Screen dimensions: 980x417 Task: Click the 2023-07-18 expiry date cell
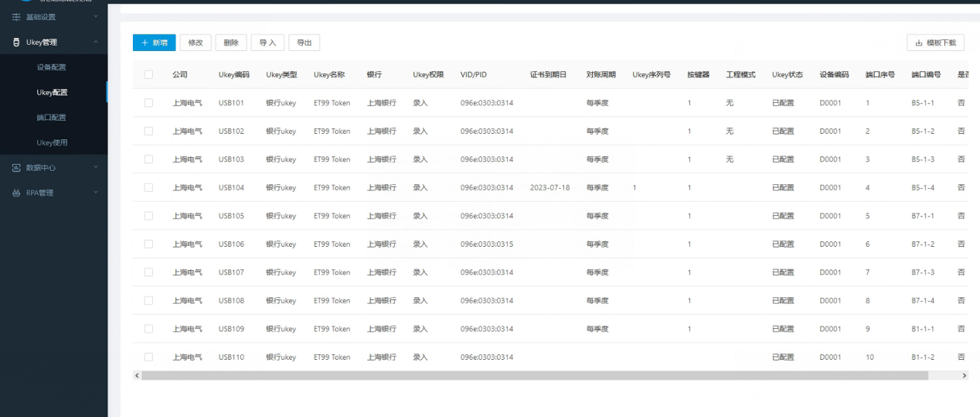click(550, 187)
